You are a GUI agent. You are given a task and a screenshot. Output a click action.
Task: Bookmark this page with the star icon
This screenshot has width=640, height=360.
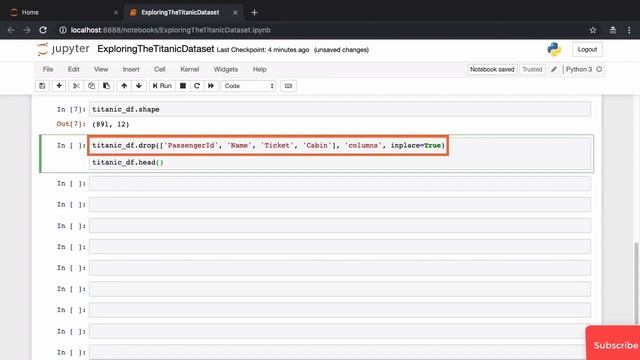[x=593, y=30]
